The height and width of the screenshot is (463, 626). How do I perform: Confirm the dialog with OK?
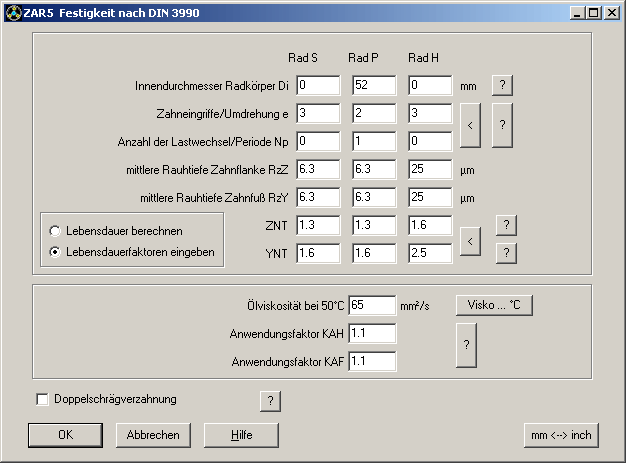tap(66, 435)
